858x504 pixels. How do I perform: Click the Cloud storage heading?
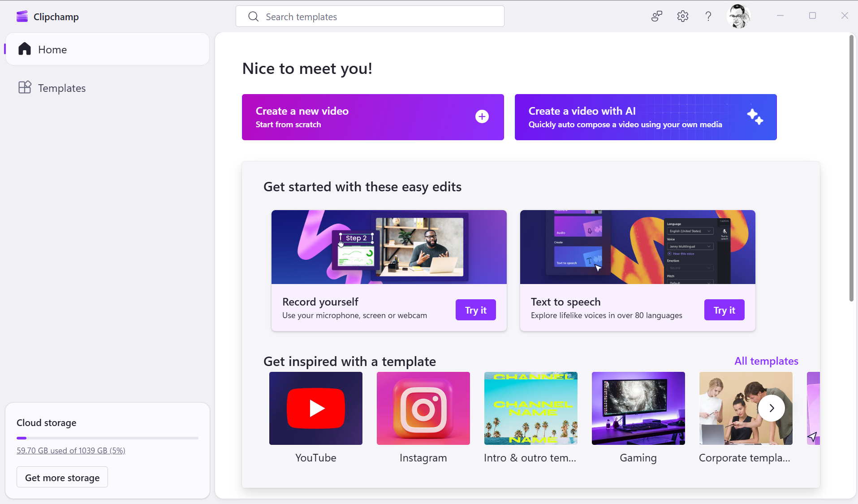coord(47,423)
